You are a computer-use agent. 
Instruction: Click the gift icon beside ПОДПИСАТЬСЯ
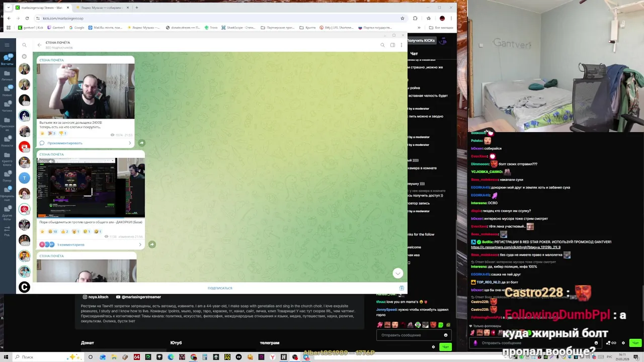tap(401, 288)
